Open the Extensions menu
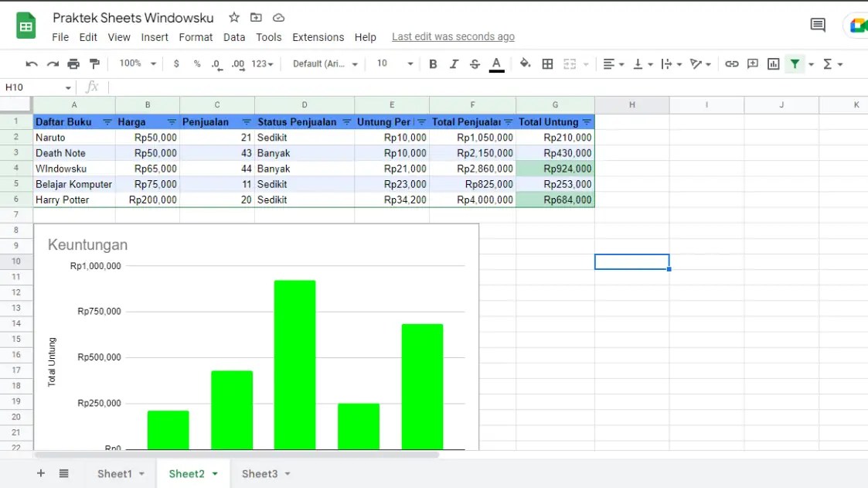The height and width of the screenshot is (488, 868). tap(318, 37)
